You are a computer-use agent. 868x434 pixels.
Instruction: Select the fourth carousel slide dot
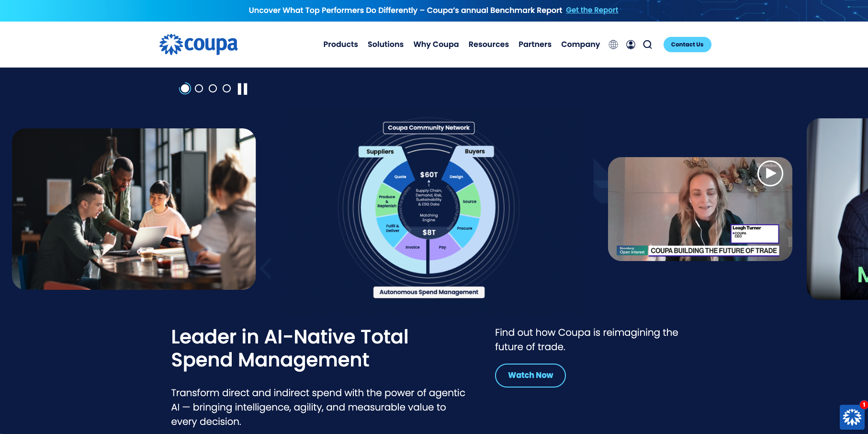[227, 89]
